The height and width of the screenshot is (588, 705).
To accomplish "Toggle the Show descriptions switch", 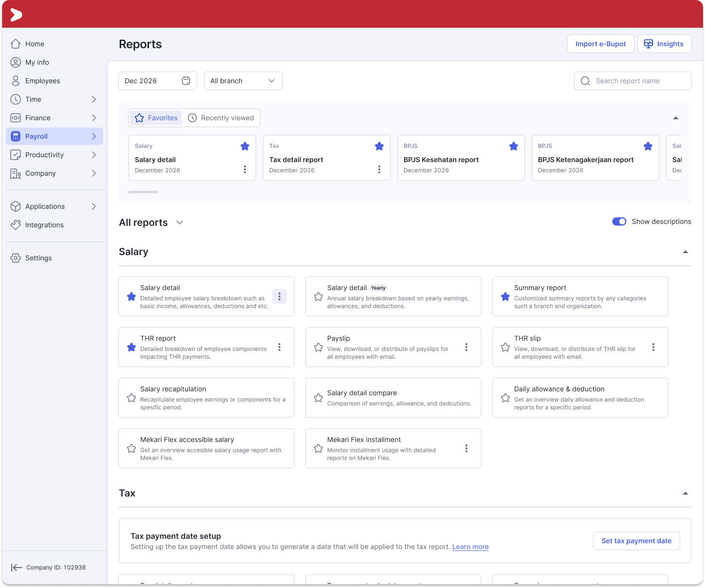I will (619, 221).
